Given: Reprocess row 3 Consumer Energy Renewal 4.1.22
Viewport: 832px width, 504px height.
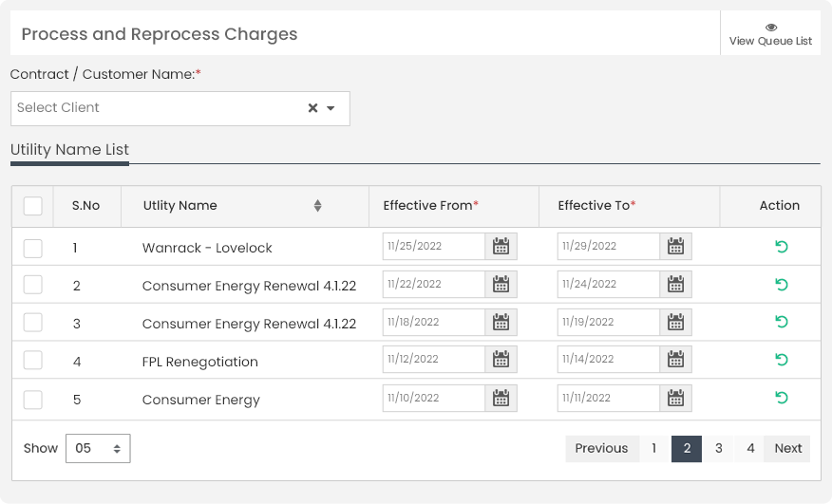Looking at the screenshot, I should tap(781, 322).
